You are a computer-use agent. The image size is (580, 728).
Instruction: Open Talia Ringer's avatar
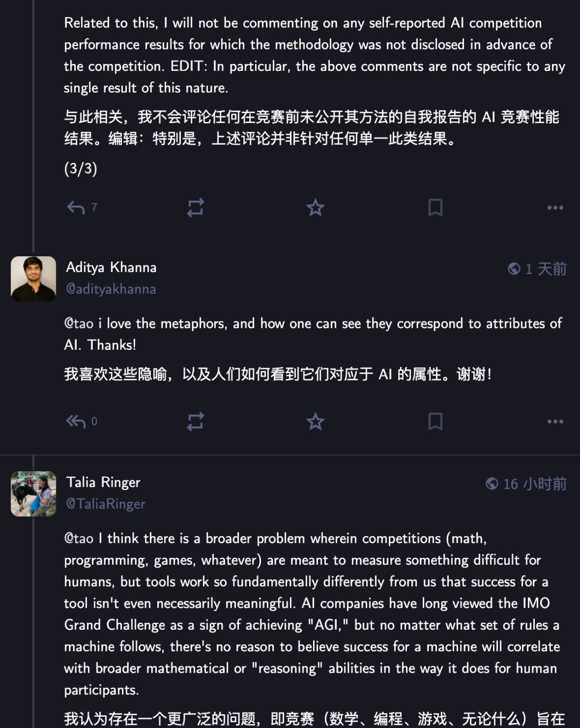click(33, 494)
